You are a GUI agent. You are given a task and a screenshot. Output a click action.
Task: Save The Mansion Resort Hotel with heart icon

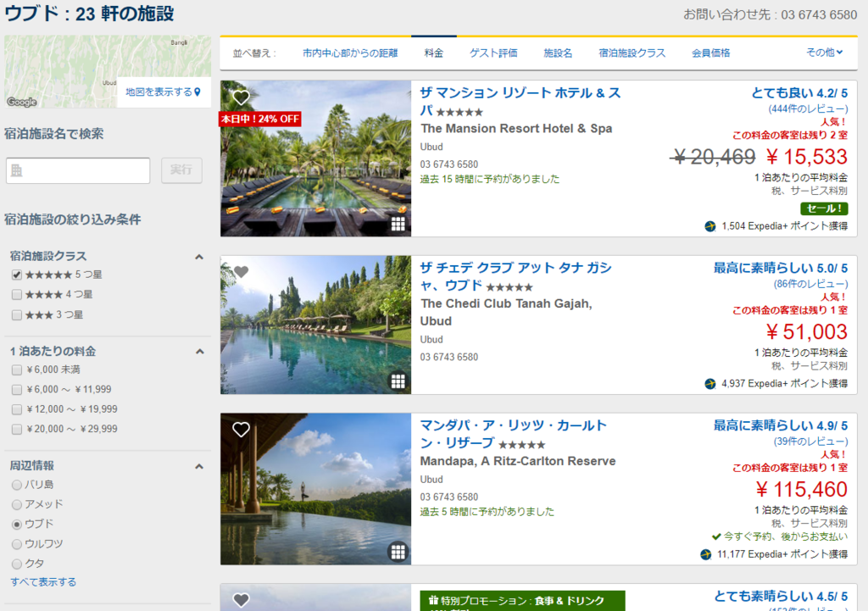[x=241, y=97]
